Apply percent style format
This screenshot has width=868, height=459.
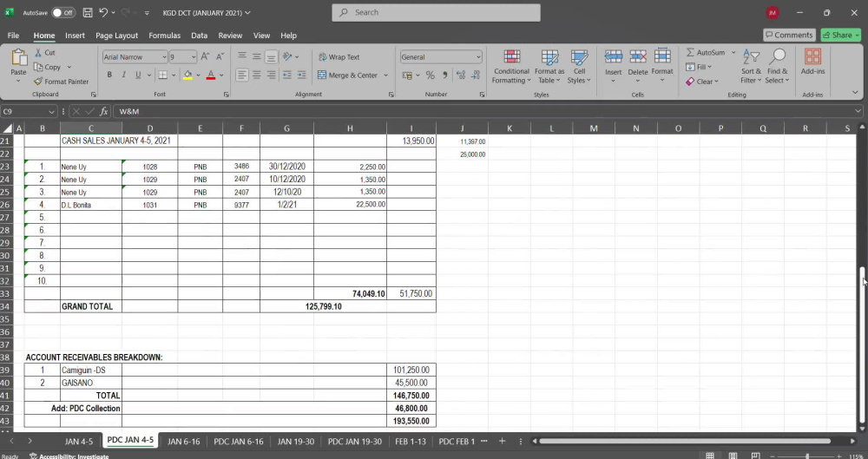click(431, 75)
